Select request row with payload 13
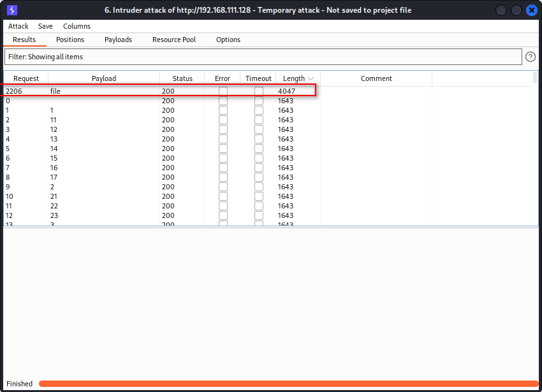 coord(268,139)
